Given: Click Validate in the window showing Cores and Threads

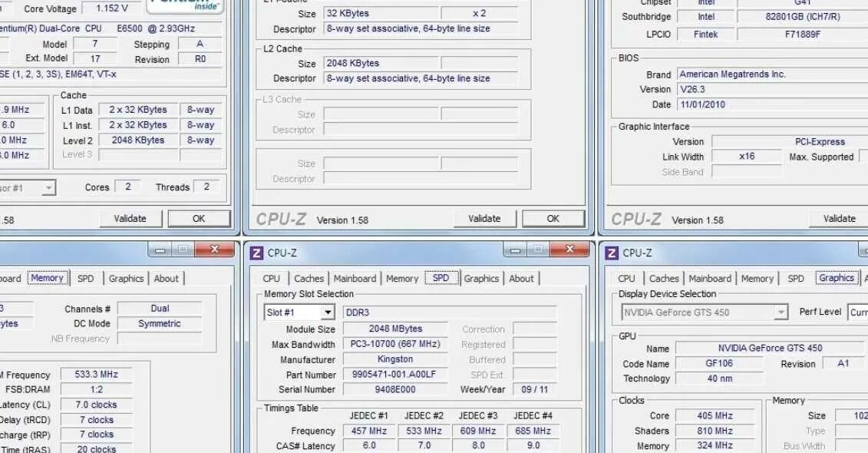Looking at the screenshot, I should click(130, 219).
